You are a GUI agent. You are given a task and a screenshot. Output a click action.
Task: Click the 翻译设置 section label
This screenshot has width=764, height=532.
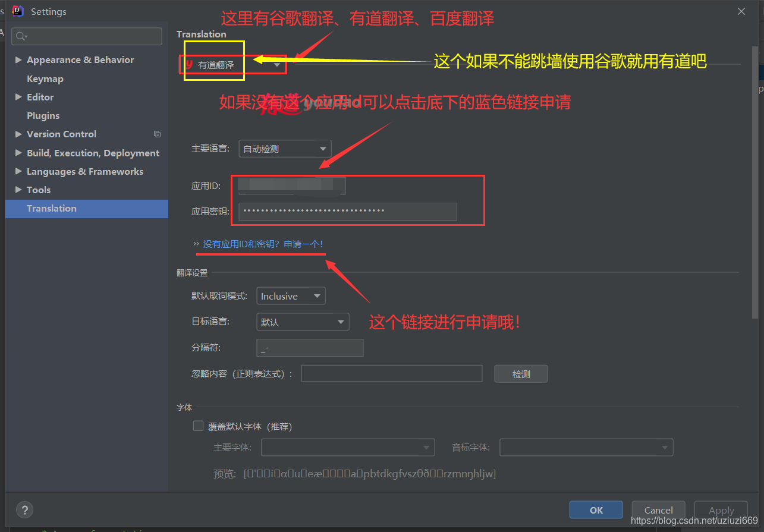coord(192,273)
